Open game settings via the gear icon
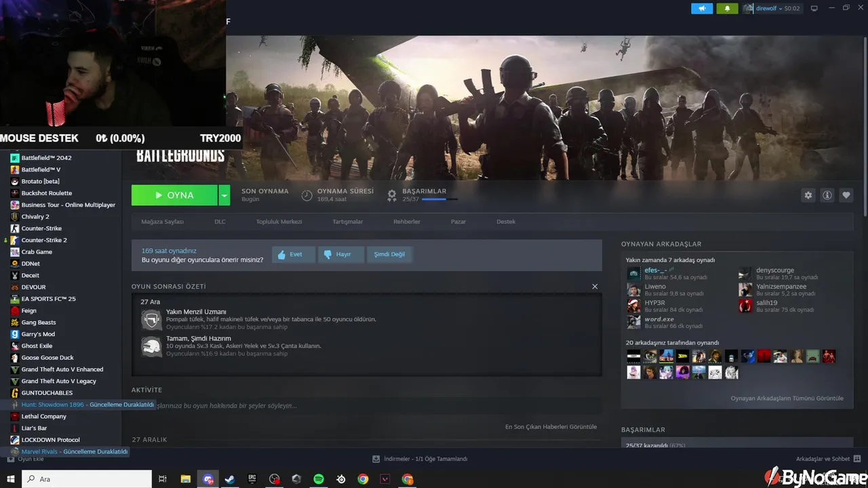The height and width of the screenshot is (488, 868). pos(808,195)
